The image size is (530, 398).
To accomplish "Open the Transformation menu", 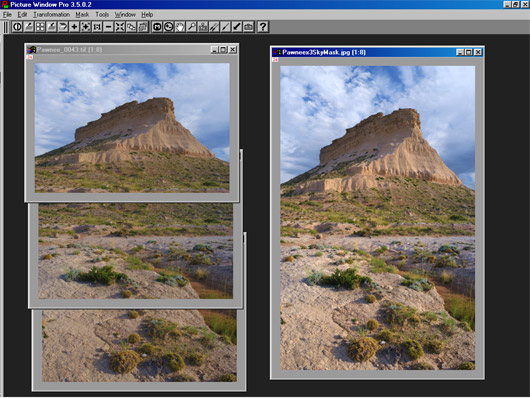I will pyautogui.click(x=51, y=15).
